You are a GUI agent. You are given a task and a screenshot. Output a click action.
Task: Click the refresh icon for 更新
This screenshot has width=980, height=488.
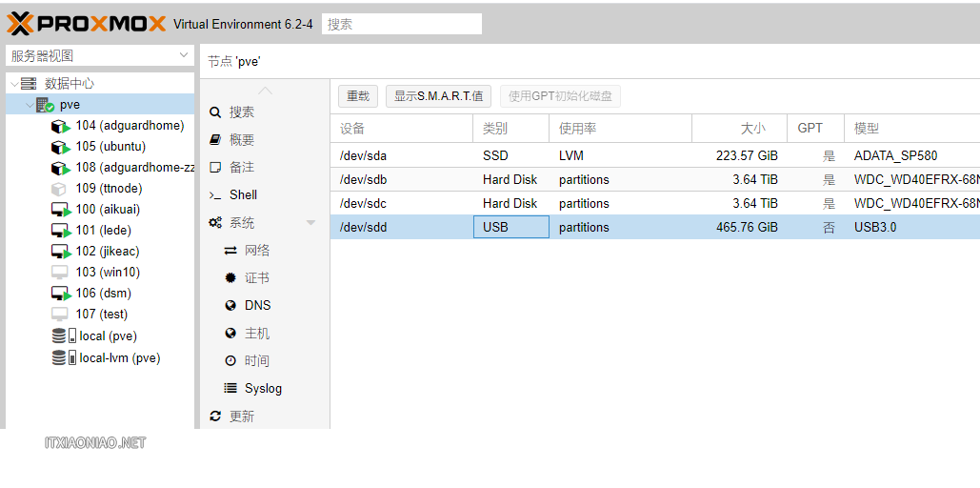tap(215, 416)
